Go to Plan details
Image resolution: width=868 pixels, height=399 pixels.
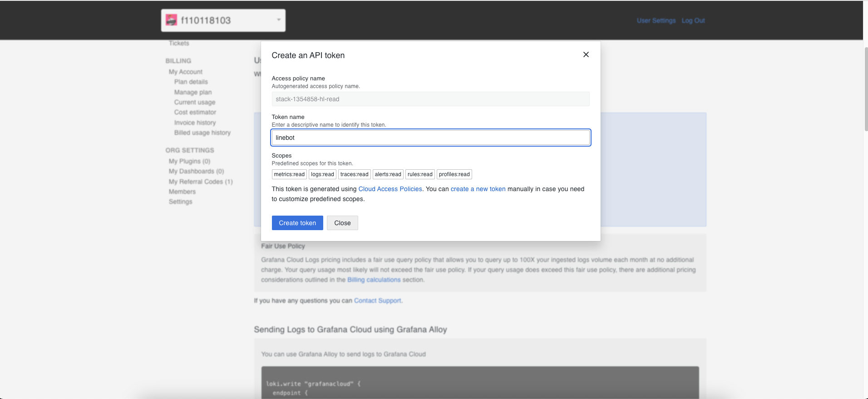(191, 82)
